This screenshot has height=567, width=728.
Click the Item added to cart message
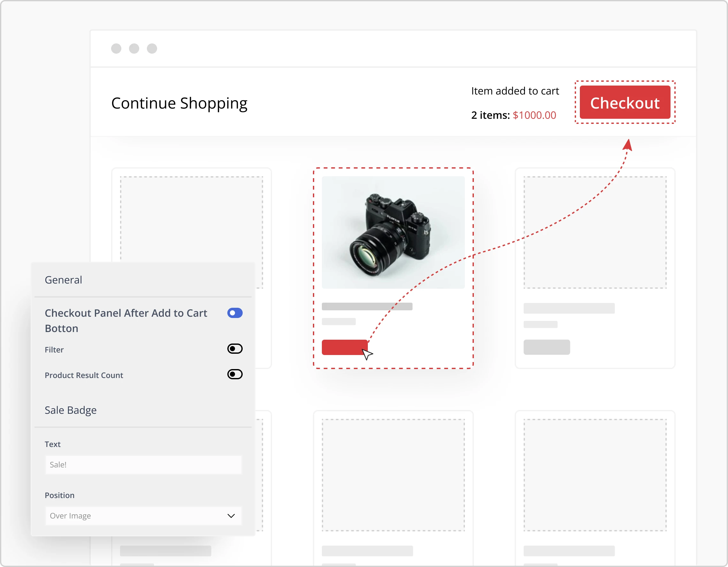pyautogui.click(x=515, y=91)
